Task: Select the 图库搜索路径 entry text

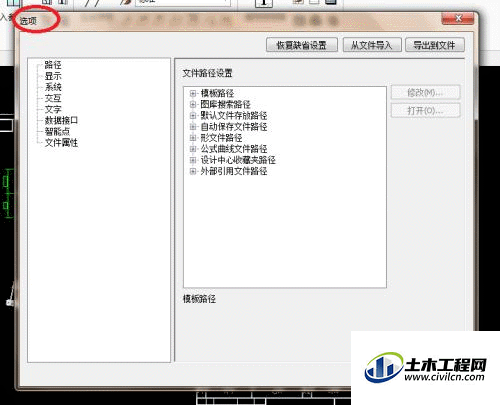Action: pyautogui.click(x=226, y=104)
